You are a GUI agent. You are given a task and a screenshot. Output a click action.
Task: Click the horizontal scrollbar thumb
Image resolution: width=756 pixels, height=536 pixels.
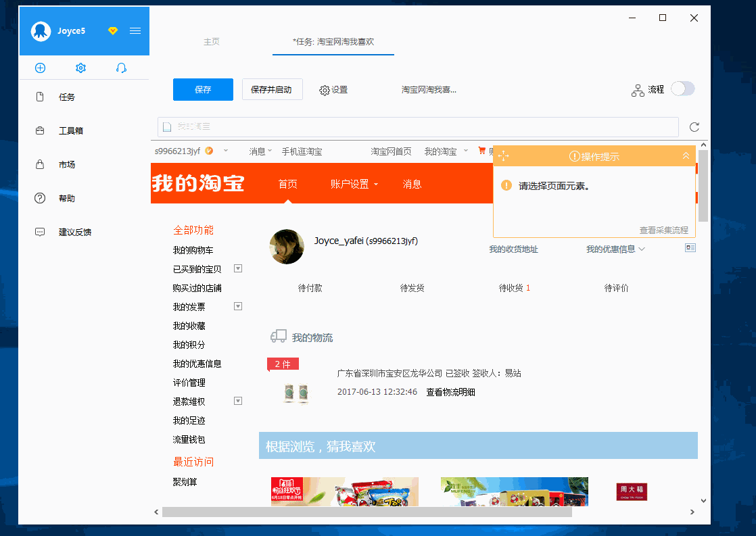(x=367, y=512)
